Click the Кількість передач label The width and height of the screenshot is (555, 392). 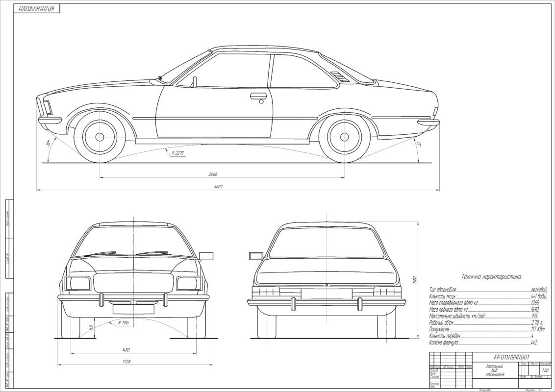click(446, 336)
